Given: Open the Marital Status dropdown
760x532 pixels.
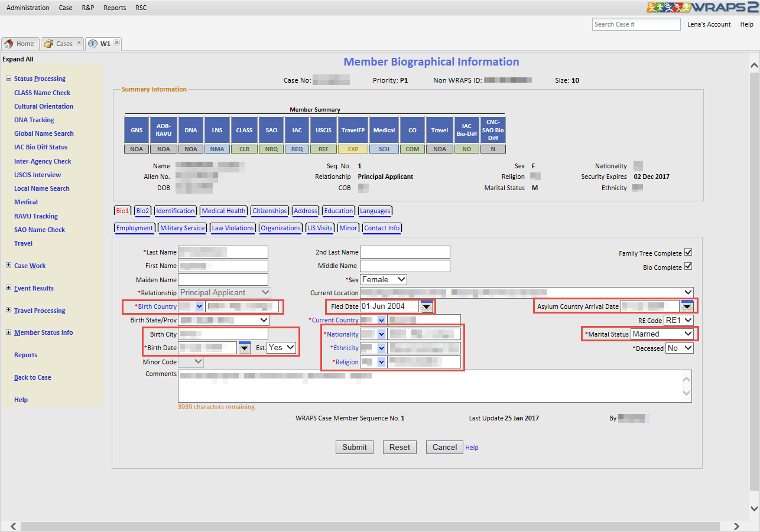Looking at the screenshot, I should [662, 334].
